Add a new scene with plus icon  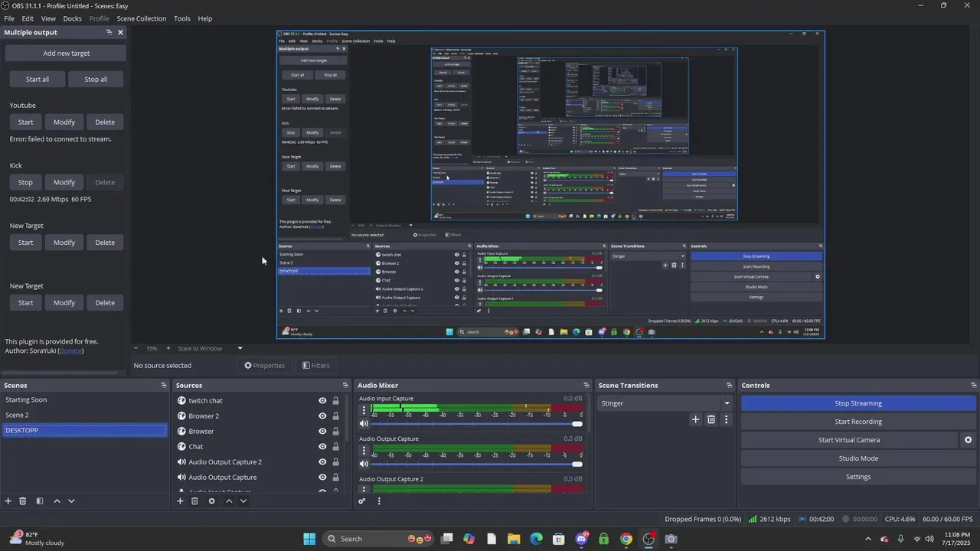pos(8,501)
